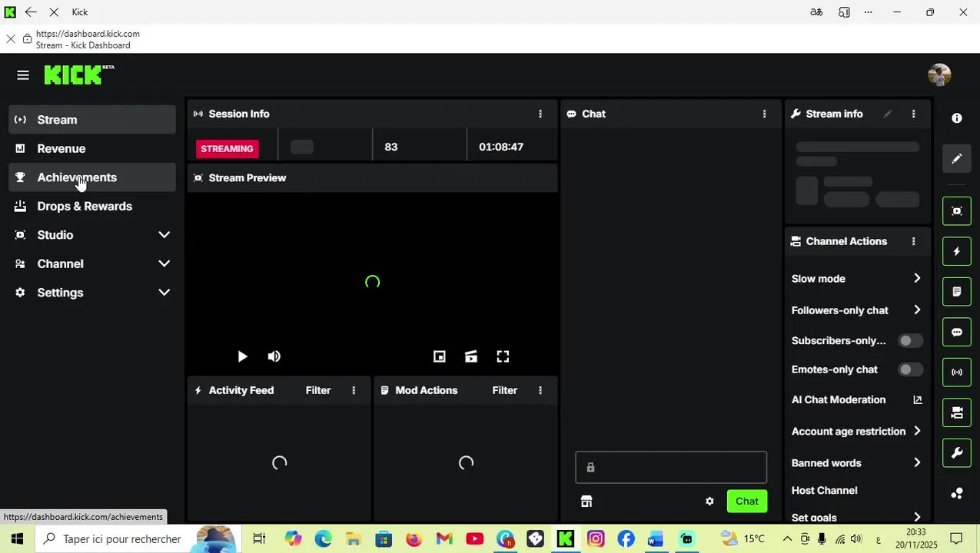Enable picture-in-picture on preview

pyautogui.click(x=440, y=356)
